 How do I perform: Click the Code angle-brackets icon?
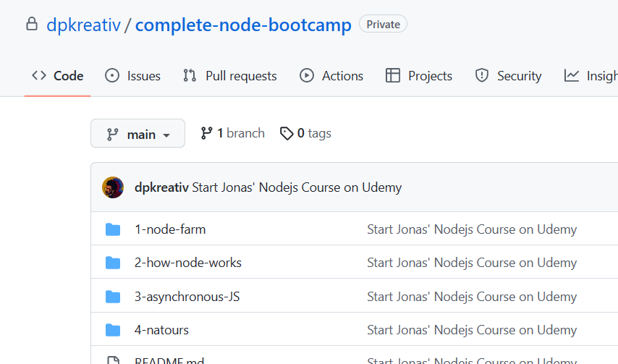[x=39, y=75]
